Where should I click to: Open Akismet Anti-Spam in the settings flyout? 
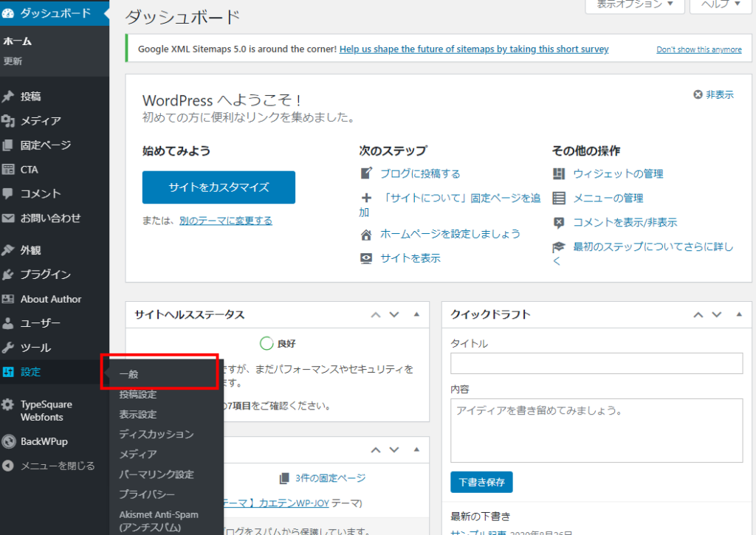click(159, 521)
